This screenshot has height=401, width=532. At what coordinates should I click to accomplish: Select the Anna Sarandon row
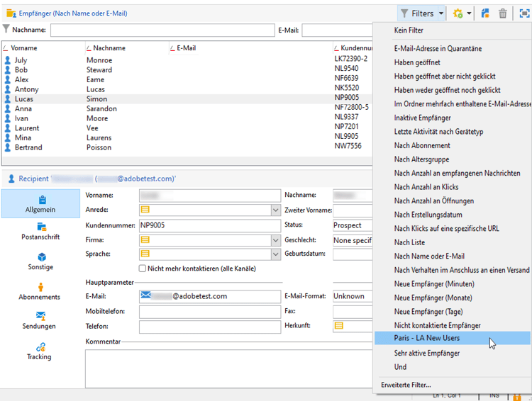click(187, 108)
